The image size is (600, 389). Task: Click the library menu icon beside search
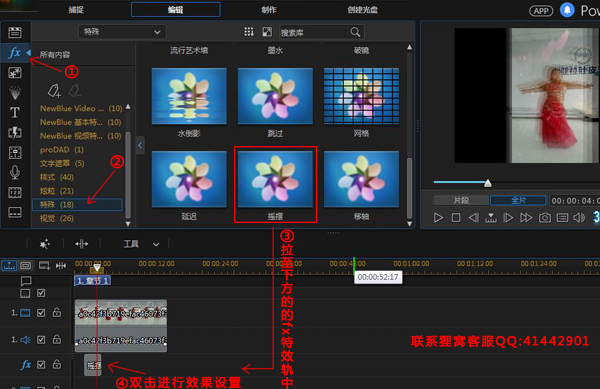tap(267, 32)
